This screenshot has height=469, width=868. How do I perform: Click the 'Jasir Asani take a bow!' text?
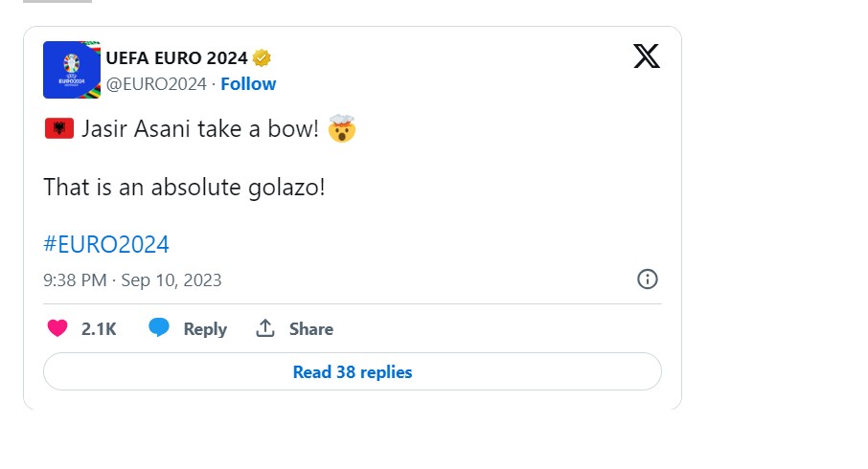click(200, 129)
